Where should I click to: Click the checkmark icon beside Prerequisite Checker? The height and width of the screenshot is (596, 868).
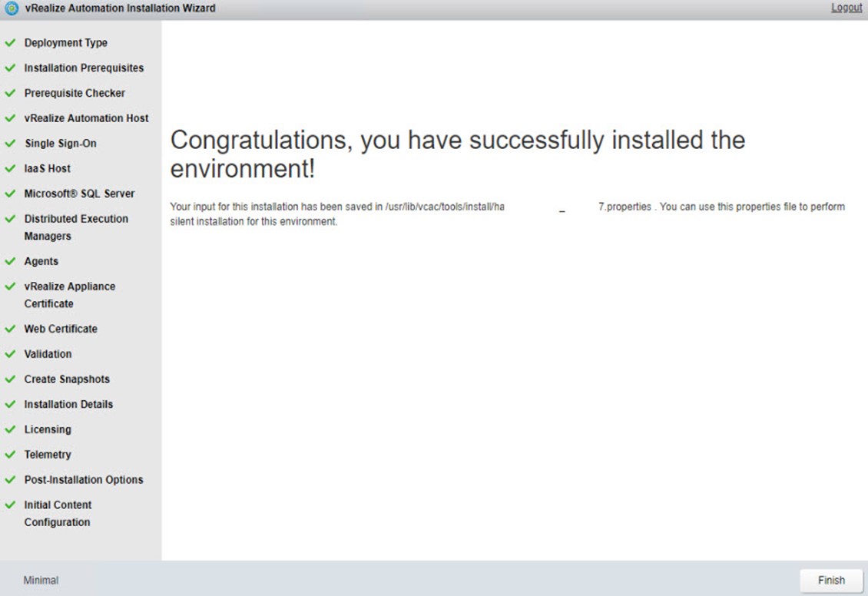10,93
